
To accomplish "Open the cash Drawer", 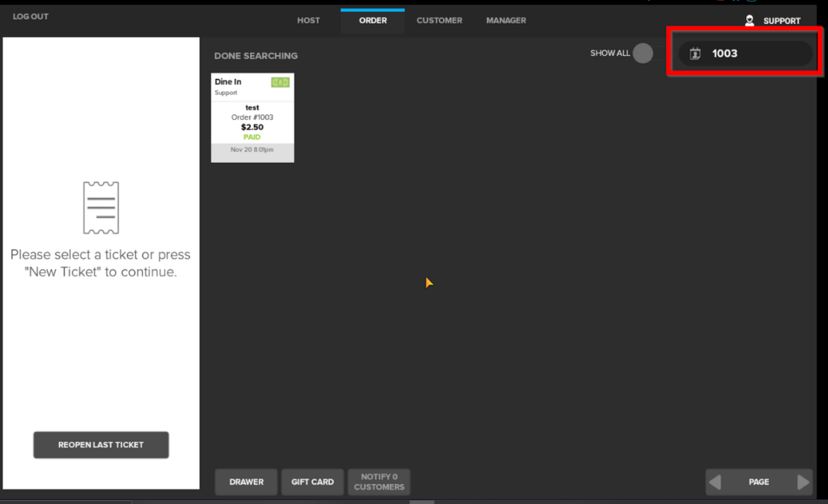I will [246, 482].
